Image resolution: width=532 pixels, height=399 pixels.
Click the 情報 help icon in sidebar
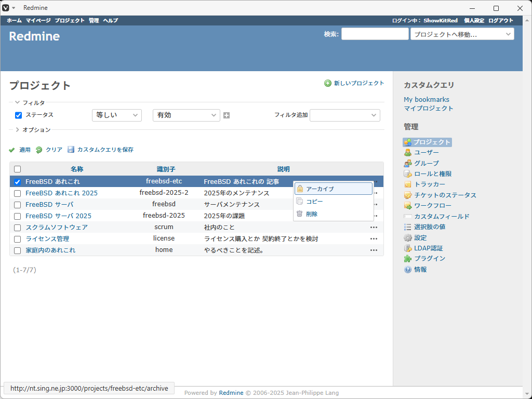click(x=407, y=270)
